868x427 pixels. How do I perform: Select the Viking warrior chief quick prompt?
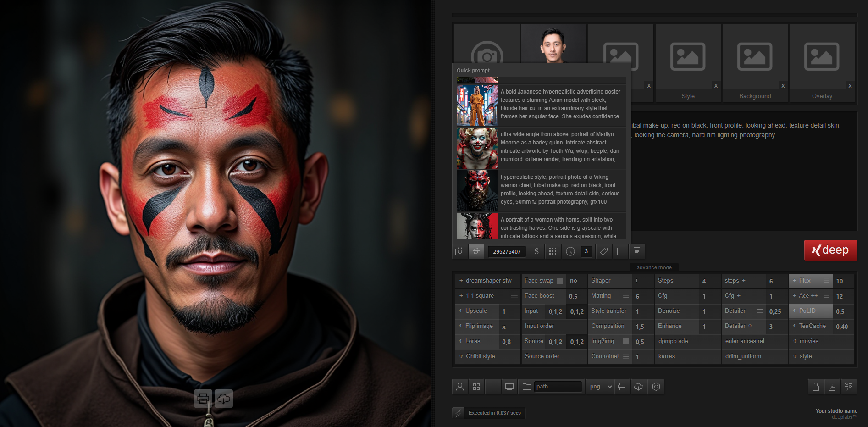(x=541, y=190)
